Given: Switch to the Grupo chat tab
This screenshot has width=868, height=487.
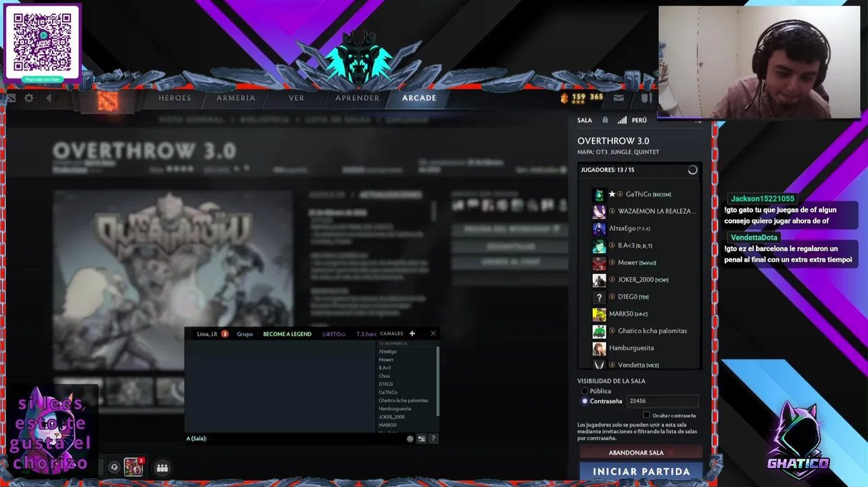Looking at the screenshot, I should 245,334.
